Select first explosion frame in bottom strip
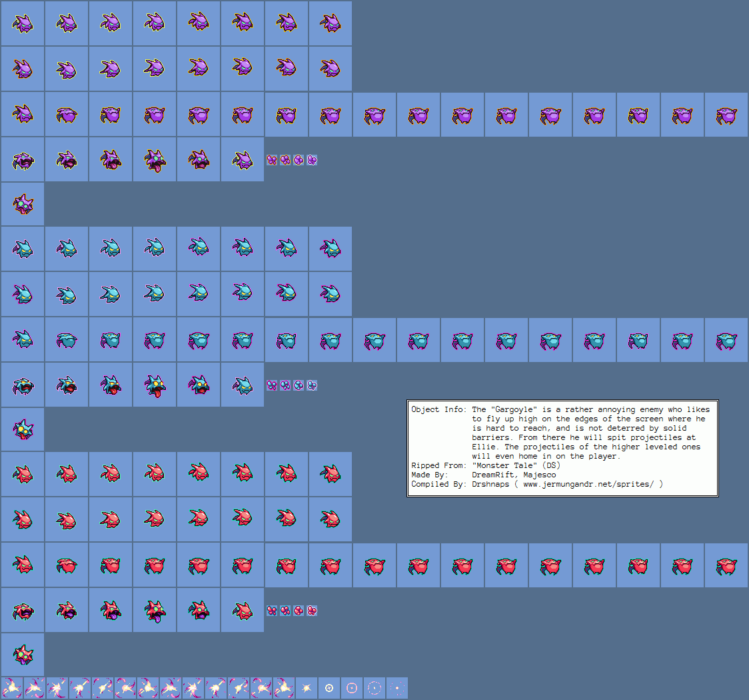 point(12,688)
